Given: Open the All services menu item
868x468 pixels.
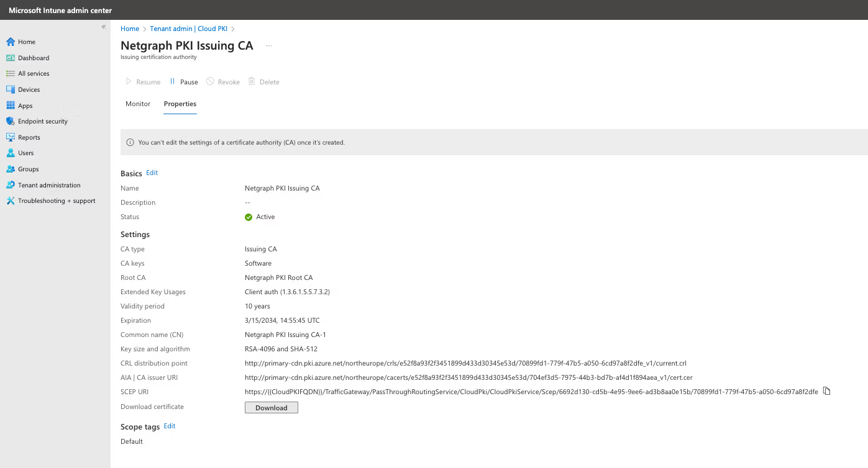Looking at the screenshot, I should 34,73.
